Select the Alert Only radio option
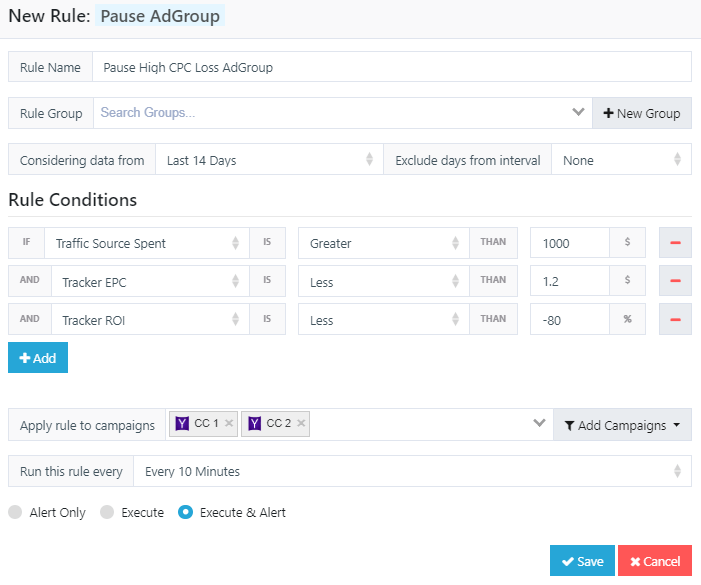This screenshot has width=701, height=585. coord(15,512)
